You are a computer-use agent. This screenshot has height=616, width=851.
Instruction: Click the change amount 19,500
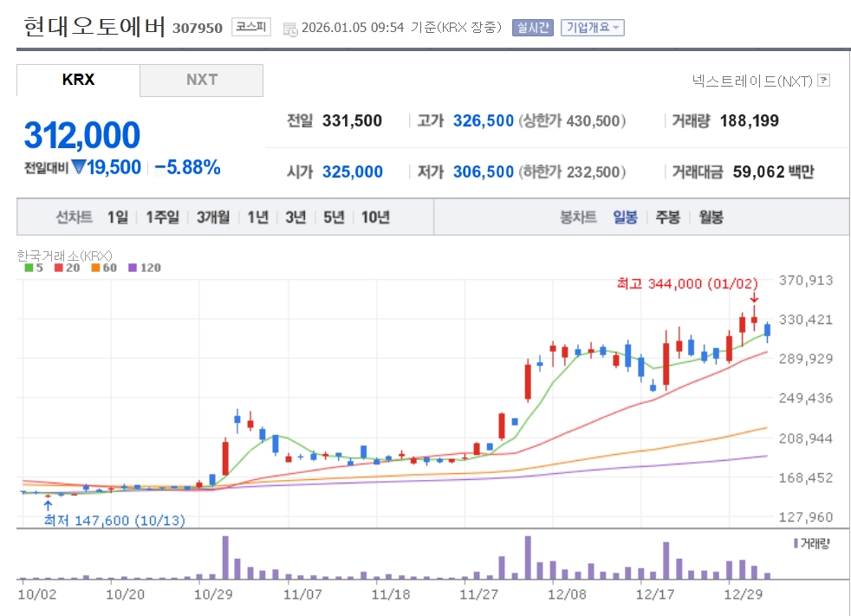[x=114, y=167]
